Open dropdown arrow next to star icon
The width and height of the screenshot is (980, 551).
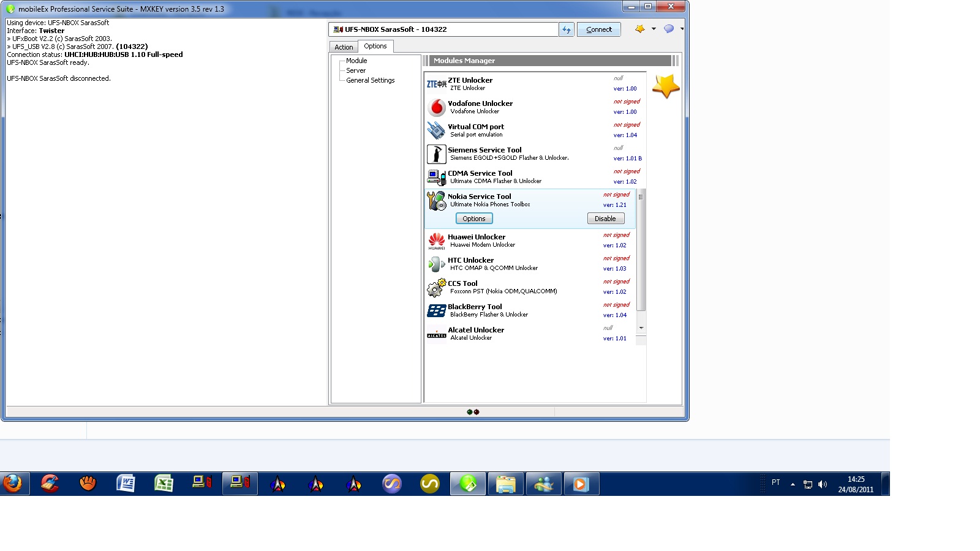(654, 29)
